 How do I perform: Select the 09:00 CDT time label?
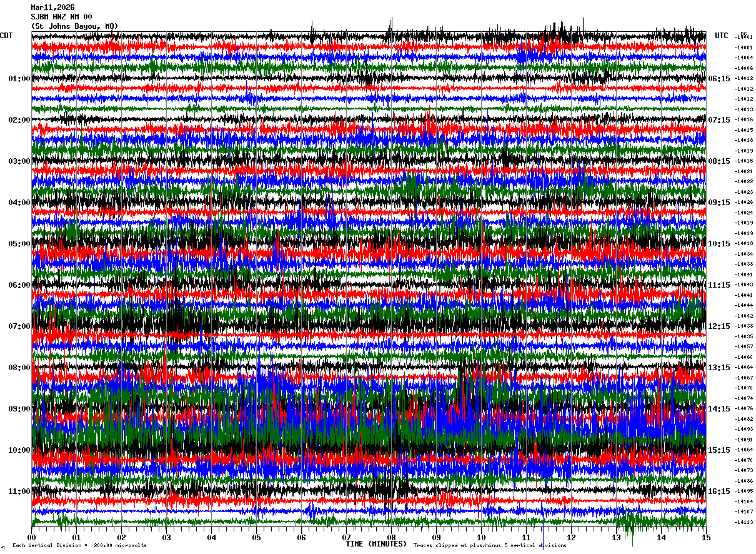(19, 409)
